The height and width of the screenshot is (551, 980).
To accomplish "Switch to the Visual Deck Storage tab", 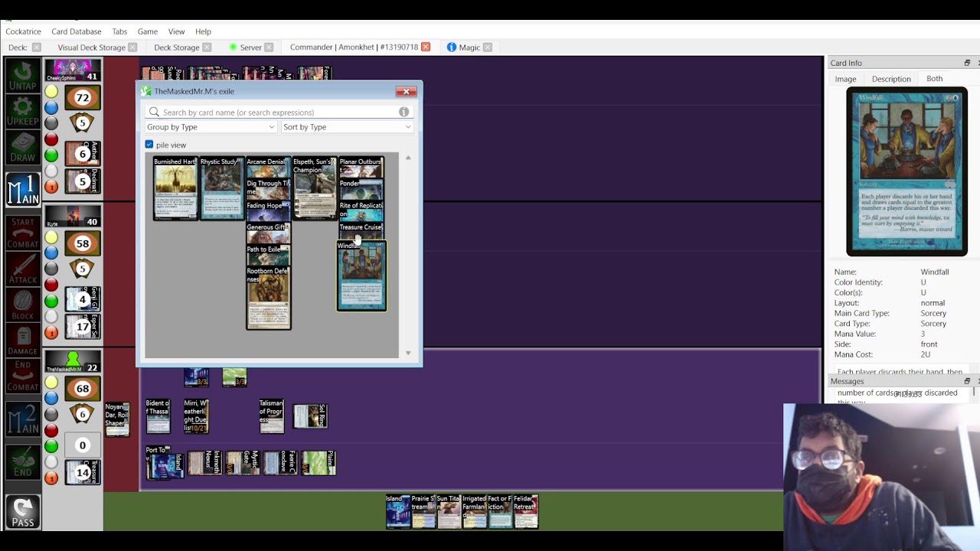I will [91, 47].
